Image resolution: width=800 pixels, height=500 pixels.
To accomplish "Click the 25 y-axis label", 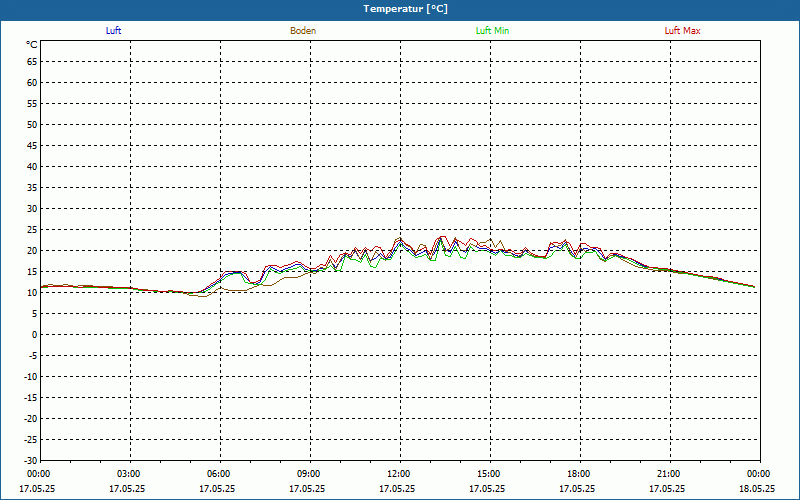I will pyautogui.click(x=32, y=230).
